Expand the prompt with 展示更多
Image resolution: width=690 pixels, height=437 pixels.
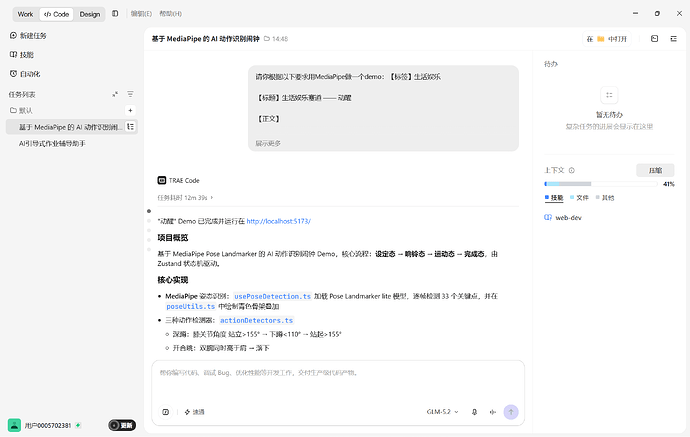click(x=268, y=143)
